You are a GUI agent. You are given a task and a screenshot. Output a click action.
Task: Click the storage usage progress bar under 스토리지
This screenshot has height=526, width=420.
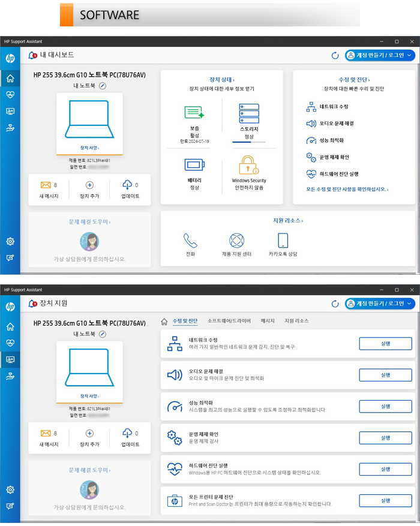pyautogui.click(x=249, y=142)
